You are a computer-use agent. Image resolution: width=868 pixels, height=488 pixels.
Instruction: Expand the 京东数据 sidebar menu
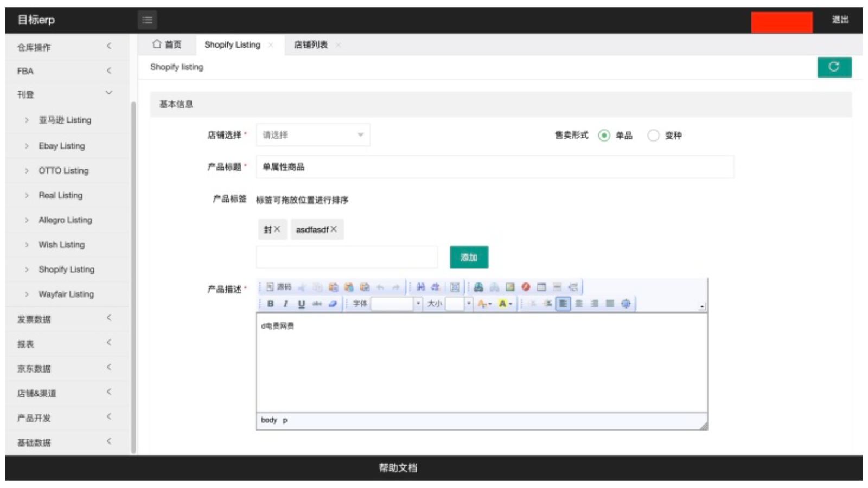tap(67, 368)
